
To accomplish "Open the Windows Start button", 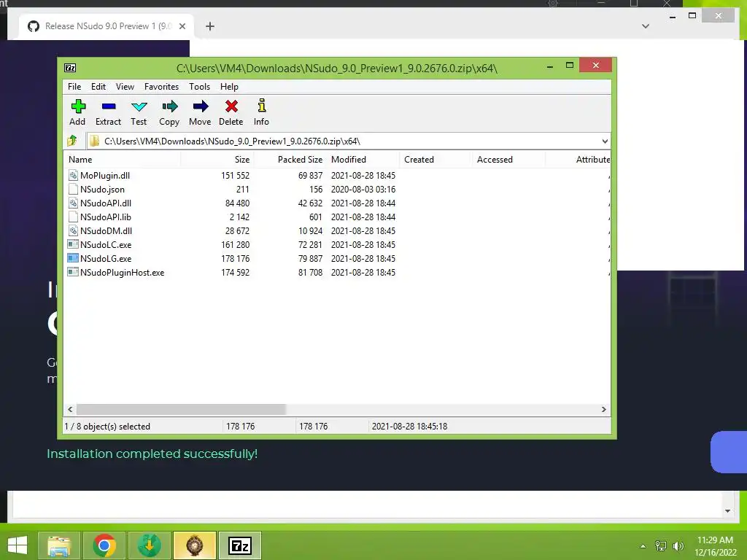I will pos(18,545).
